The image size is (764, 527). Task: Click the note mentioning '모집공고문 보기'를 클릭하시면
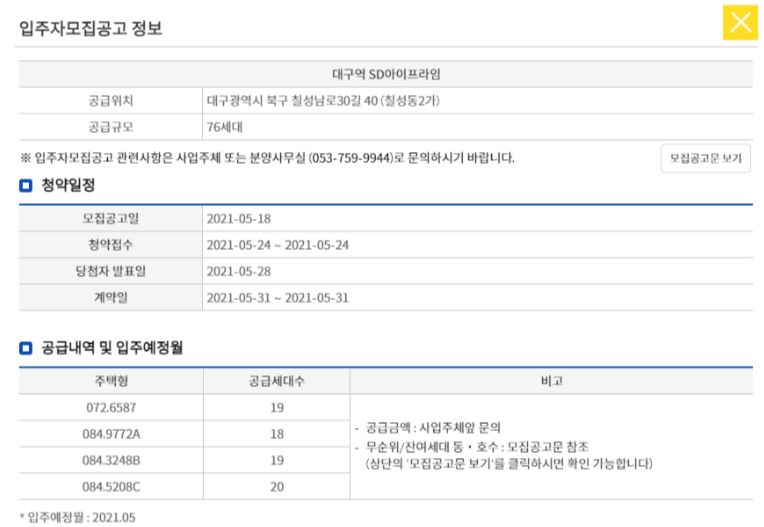[509, 463]
